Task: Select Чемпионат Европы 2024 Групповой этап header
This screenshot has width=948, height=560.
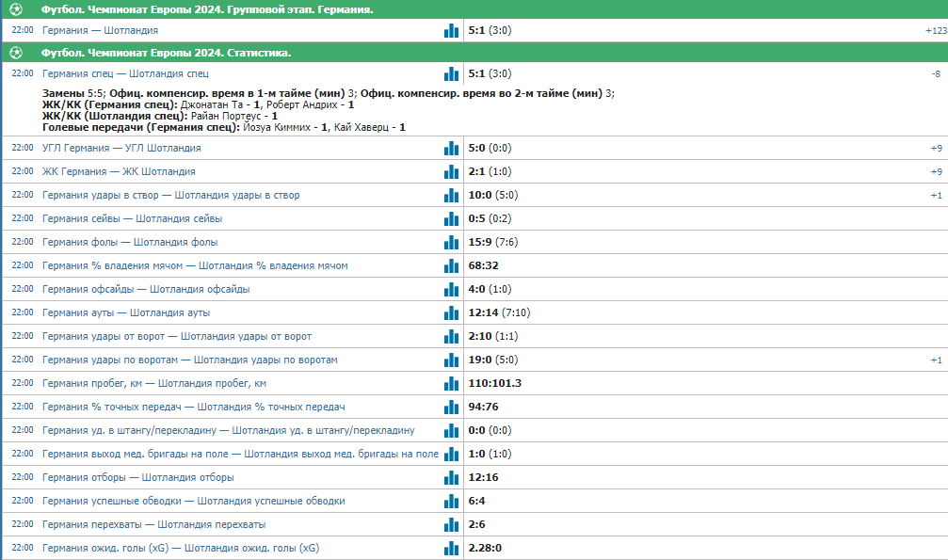Action: (x=207, y=9)
